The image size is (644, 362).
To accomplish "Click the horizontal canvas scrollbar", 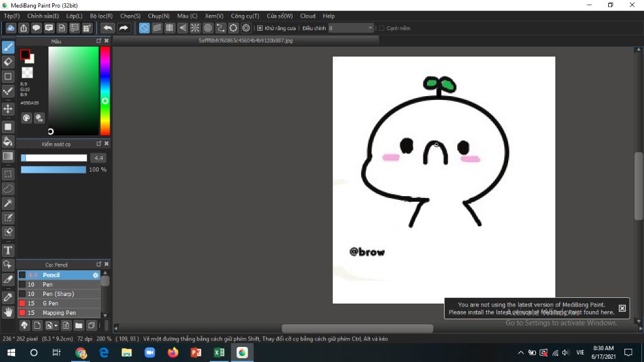I will pyautogui.click(x=357, y=328).
